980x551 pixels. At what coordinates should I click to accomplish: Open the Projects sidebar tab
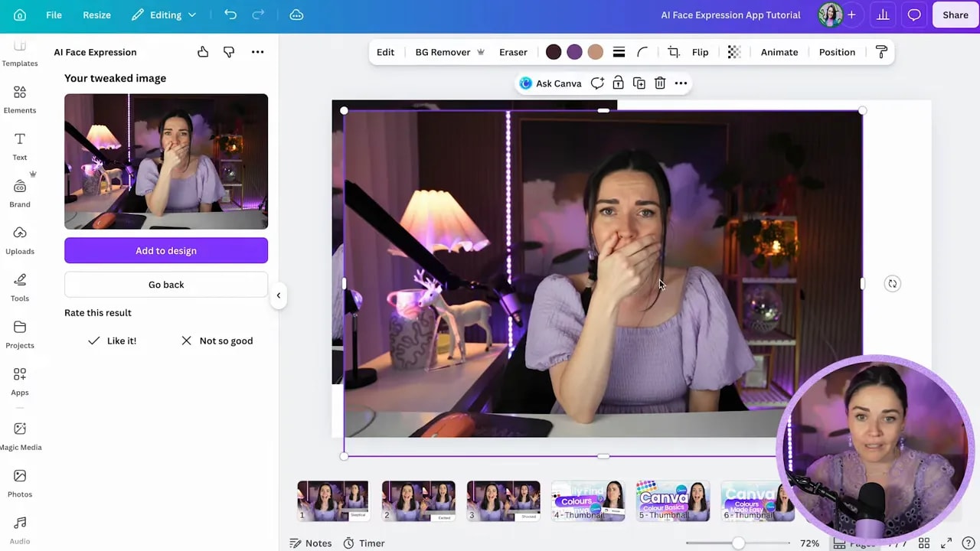point(20,334)
